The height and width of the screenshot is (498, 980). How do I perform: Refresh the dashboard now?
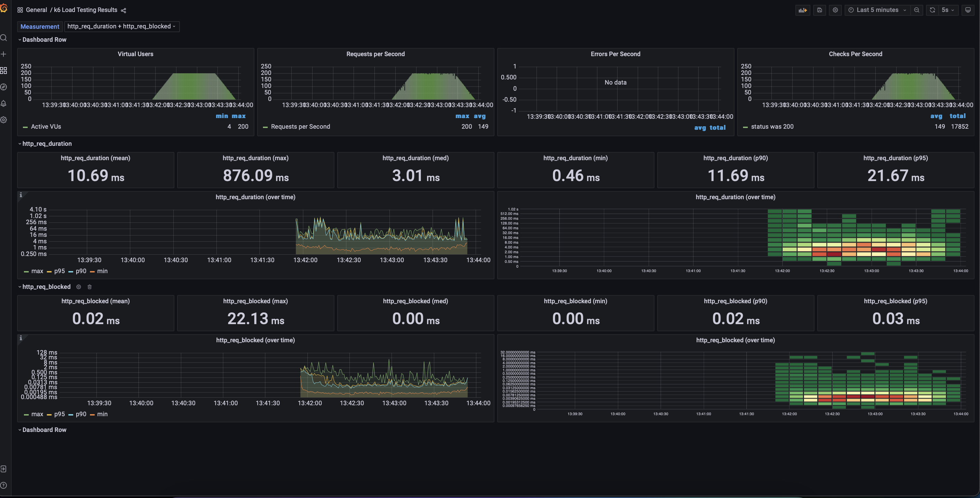(932, 10)
